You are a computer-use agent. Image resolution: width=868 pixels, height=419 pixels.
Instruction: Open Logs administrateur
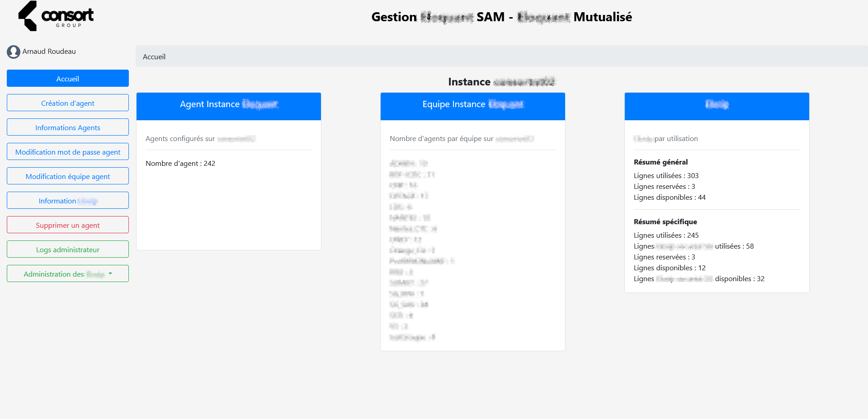[x=68, y=250]
